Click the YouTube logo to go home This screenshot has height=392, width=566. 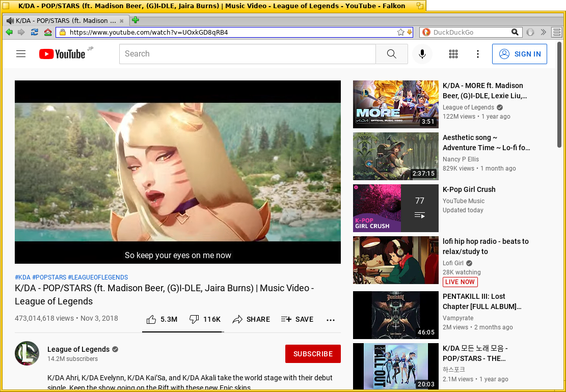62,54
